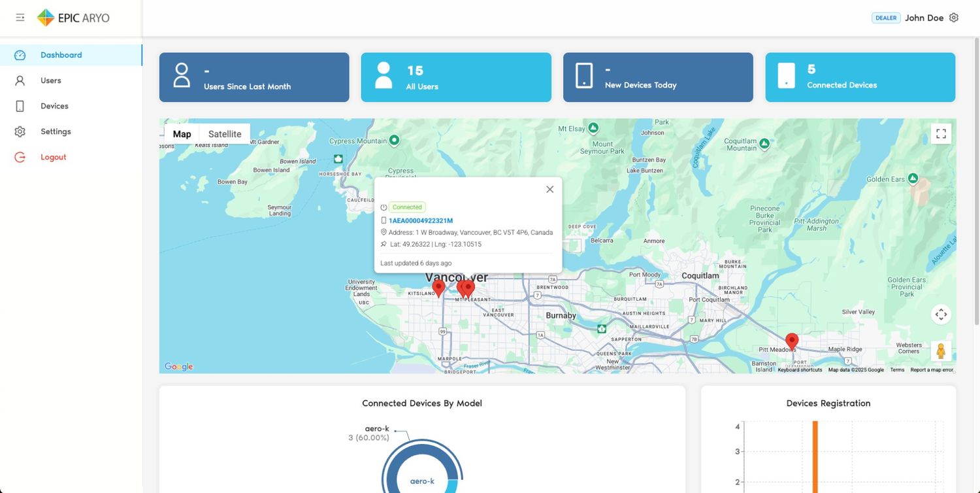The height and width of the screenshot is (493, 980).
Task: Close the device info popup
Action: [x=549, y=190]
